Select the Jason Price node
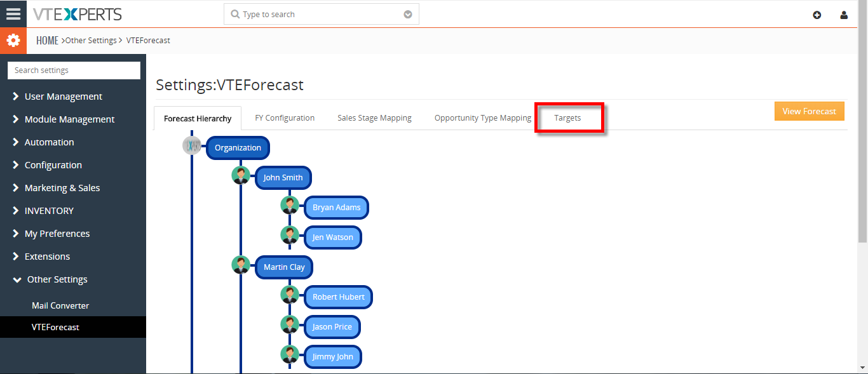Viewport: 868px width, 374px height. (332, 327)
